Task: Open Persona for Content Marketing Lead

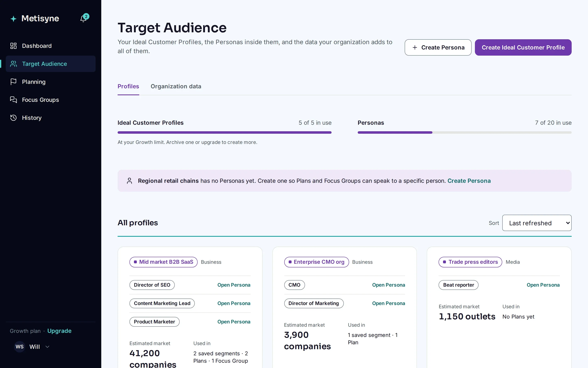Action: pos(234,304)
